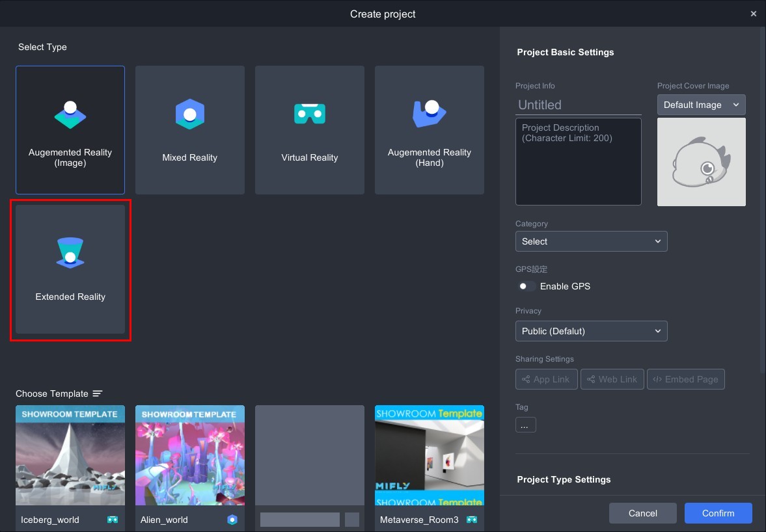Choose the Extended Reality project type icon
766x532 pixels.
coord(70,254)
